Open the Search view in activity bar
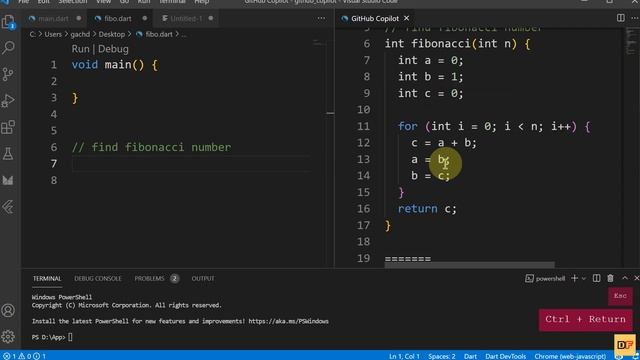Screen dimensions: 640x360 tap(8, 48)
